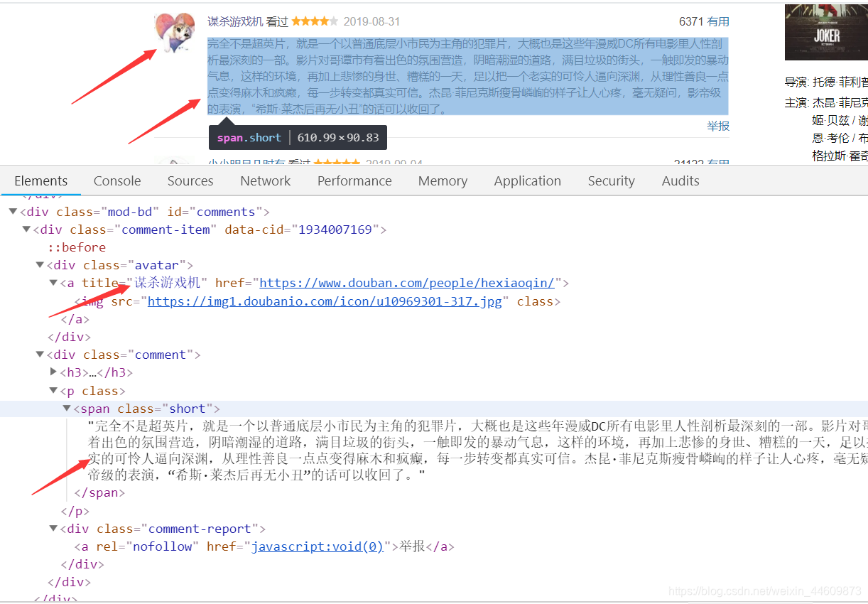Open the Performance tab
The height and width of the screenshot is (604, 868).
tap(354, 181)
